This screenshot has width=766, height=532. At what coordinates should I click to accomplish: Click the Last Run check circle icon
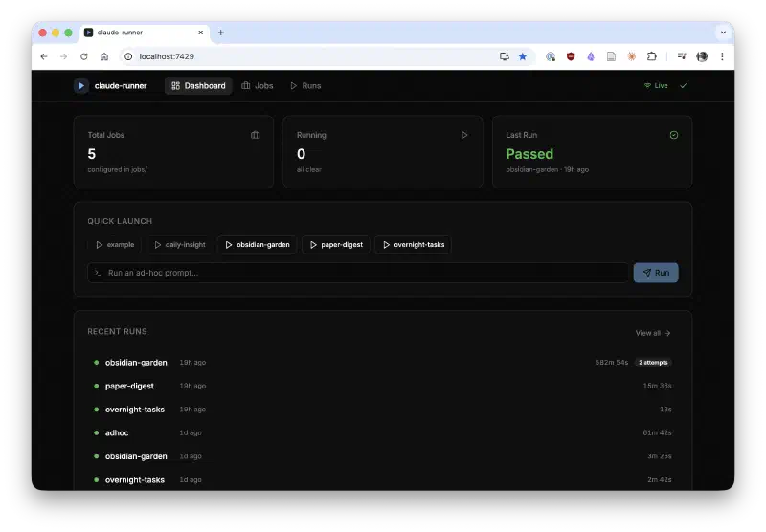pos(674,135)
